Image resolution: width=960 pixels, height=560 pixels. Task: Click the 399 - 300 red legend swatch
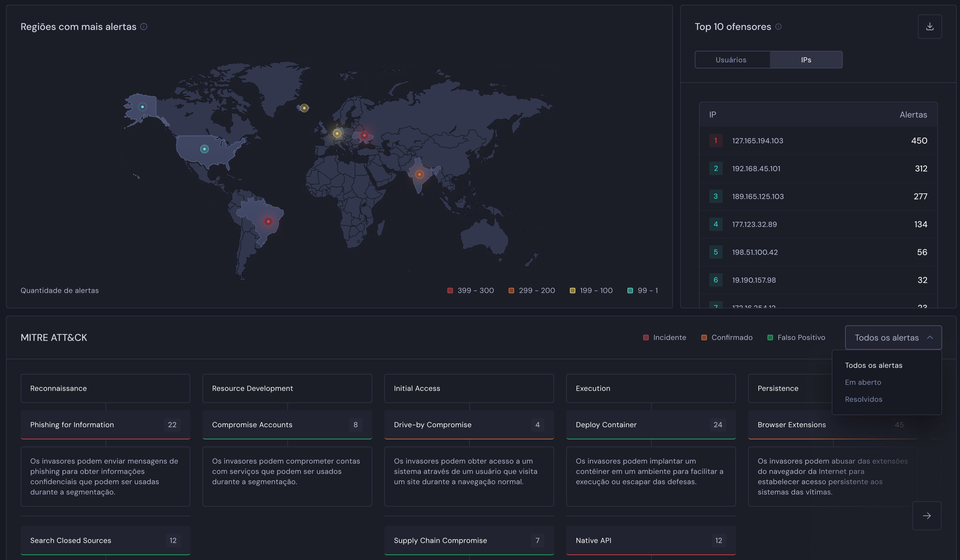pyautogui.click(x=450, y=291)
